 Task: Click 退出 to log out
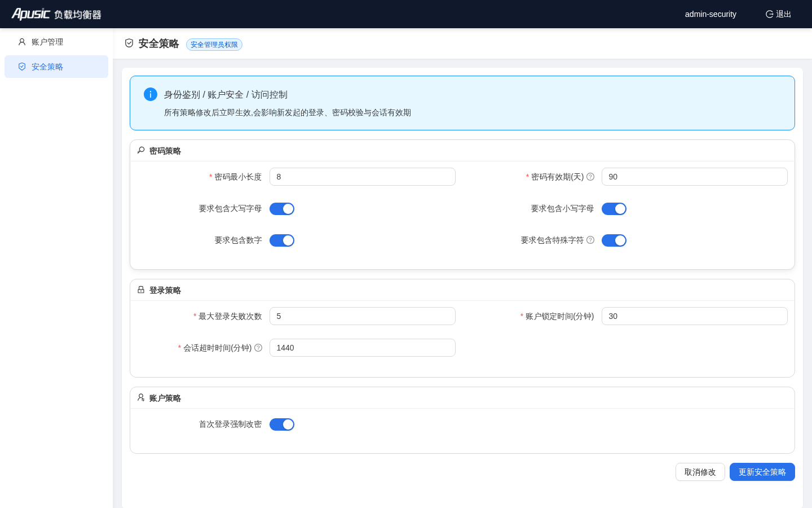(778, 14)
